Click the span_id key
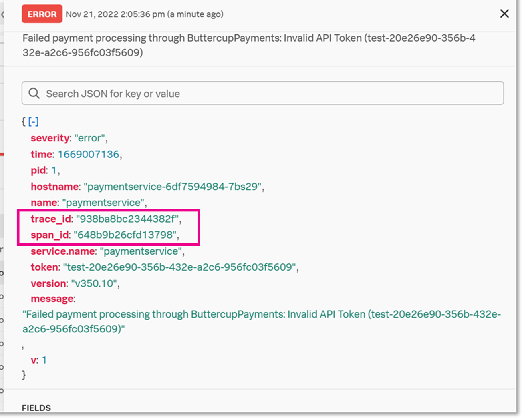Screen dimensions: 524x420 [x=50, y=235]
